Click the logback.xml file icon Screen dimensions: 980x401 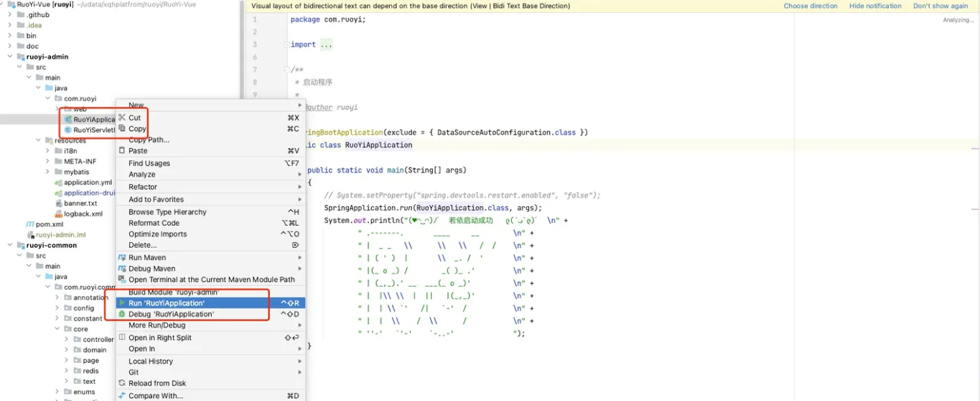(58, 213)
